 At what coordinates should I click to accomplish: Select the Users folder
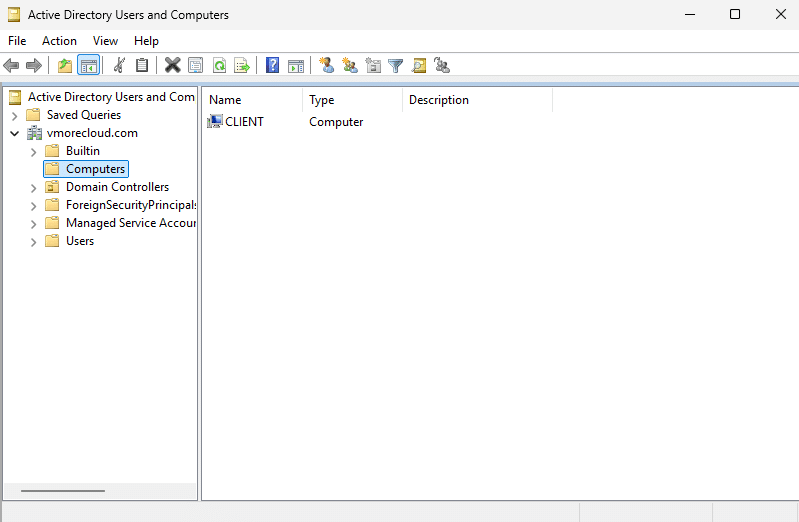pos(80,241)
